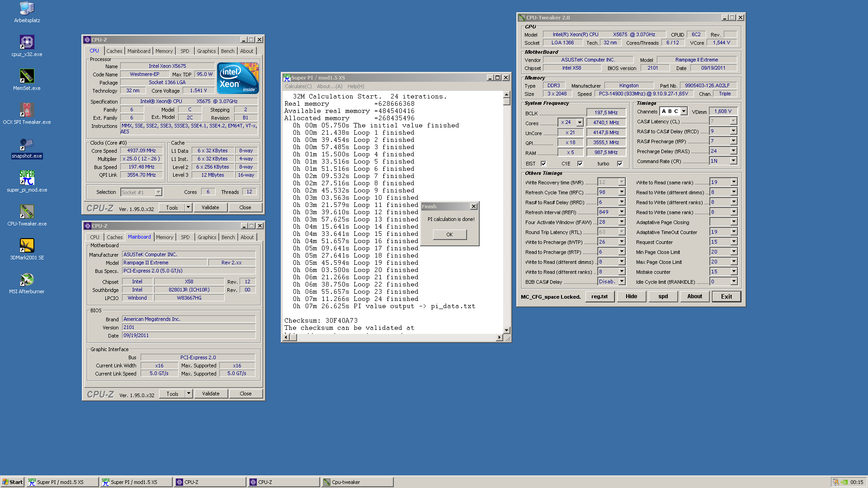The height and width of the screenshot is (488, 868).
Task: Click the spd button in CPU-Tweaker
Action: click(x=663, y=296)
